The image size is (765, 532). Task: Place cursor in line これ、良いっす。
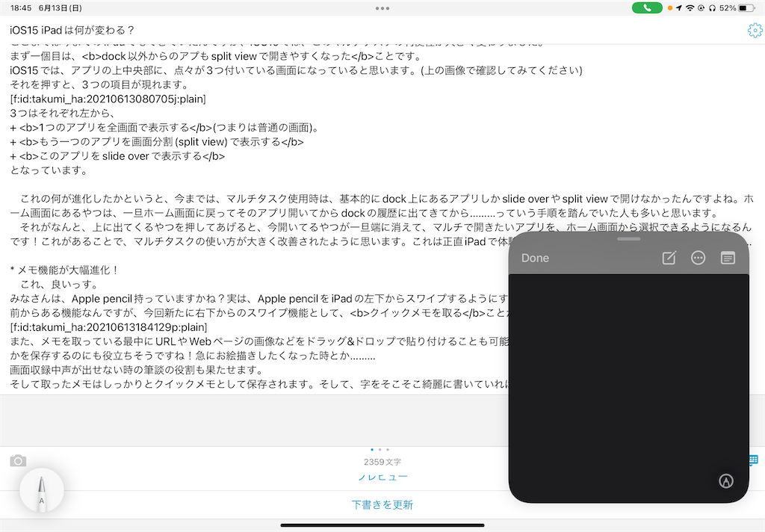(59, 284)
